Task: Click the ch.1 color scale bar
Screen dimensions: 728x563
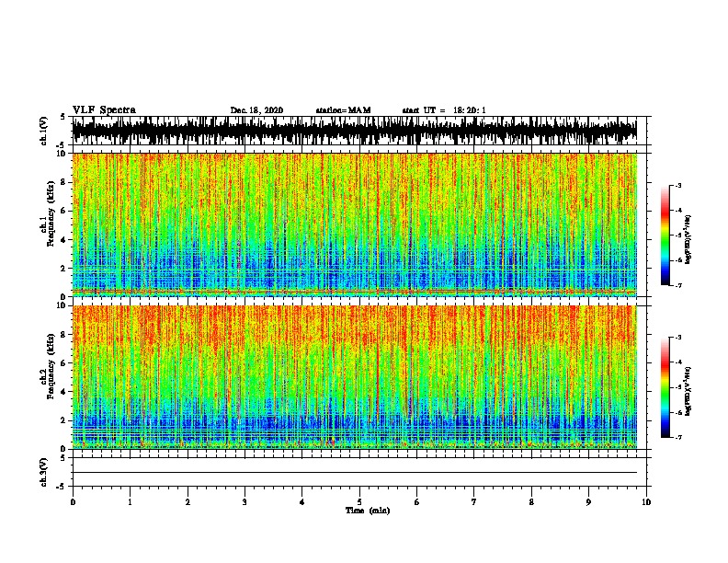Action: pos(665,236)
